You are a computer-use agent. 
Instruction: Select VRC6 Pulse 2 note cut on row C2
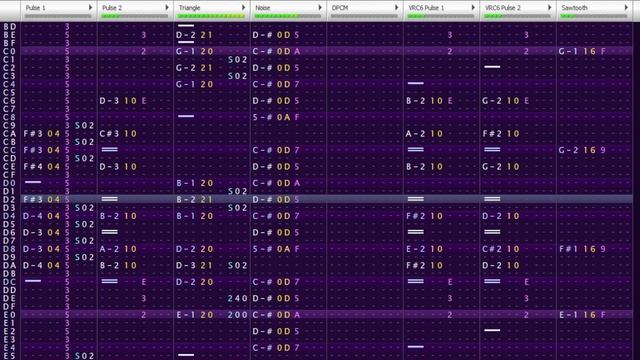(x=492, y=67)
